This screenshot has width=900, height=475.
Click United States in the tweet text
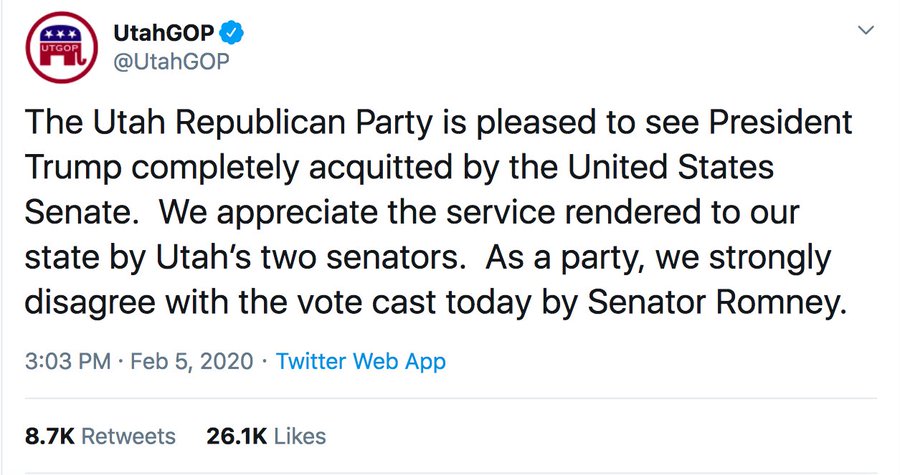[x=670, y=167]
